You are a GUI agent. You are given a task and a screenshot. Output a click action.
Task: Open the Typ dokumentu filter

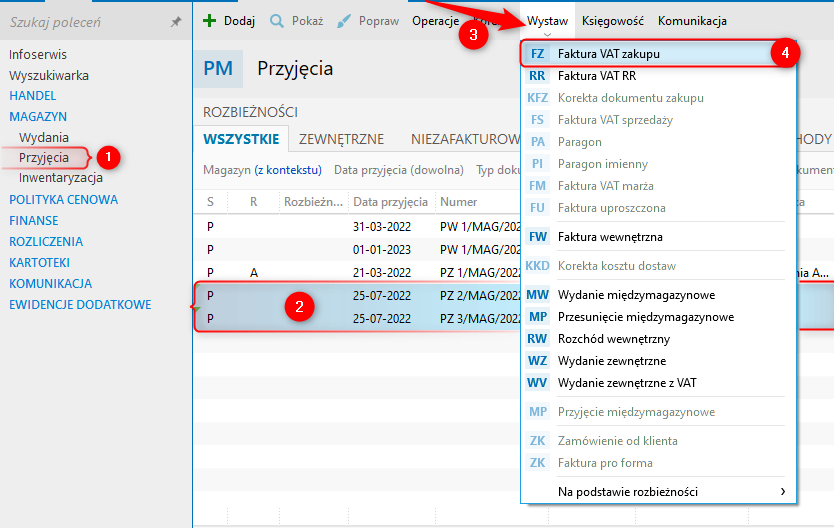(x=498, y=170)
